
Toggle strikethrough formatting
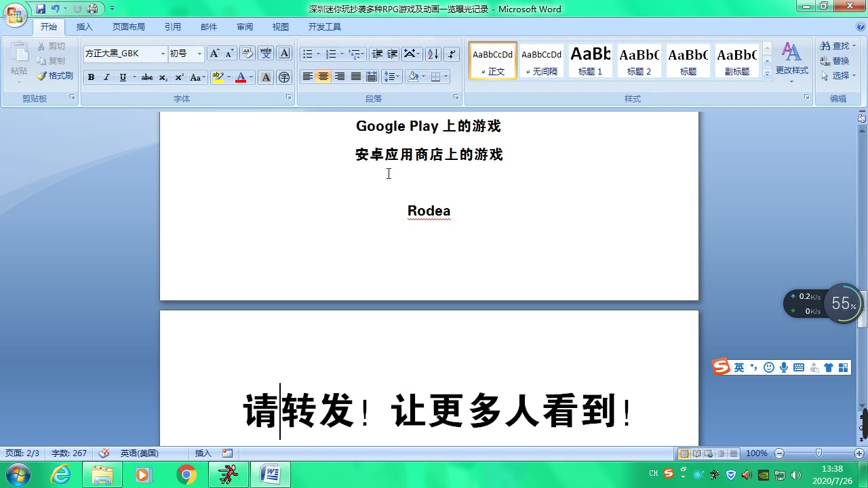[x=147, y=77]
